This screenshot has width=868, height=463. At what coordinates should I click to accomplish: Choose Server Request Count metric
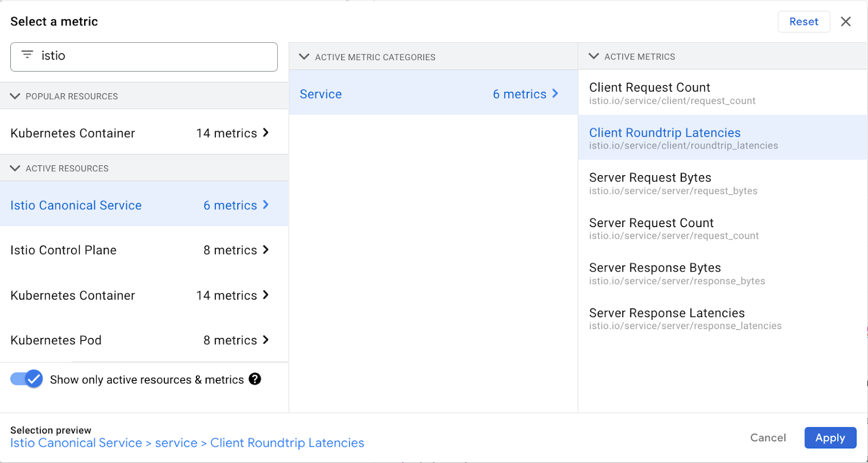pyautogui.click(x=723, y=228)
